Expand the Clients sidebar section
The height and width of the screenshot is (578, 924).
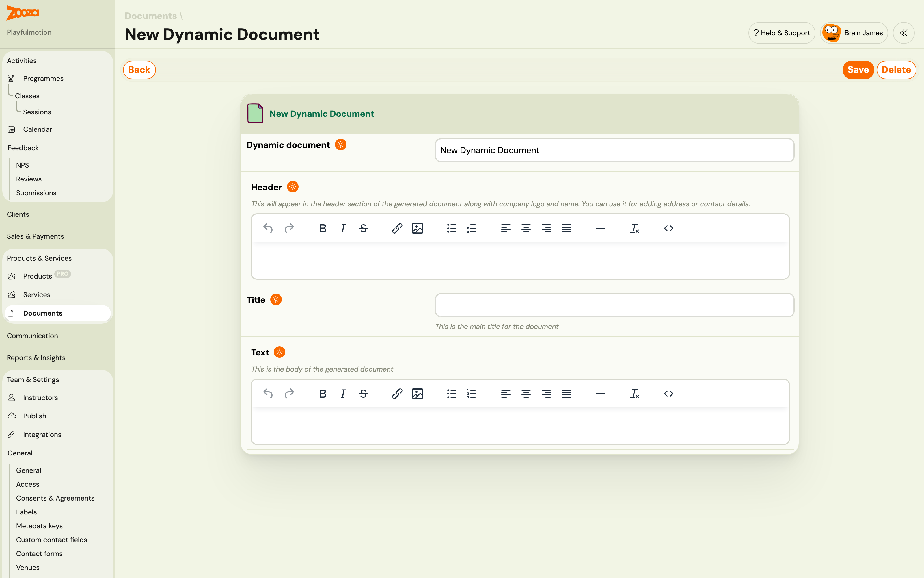[x=18, y=214]
